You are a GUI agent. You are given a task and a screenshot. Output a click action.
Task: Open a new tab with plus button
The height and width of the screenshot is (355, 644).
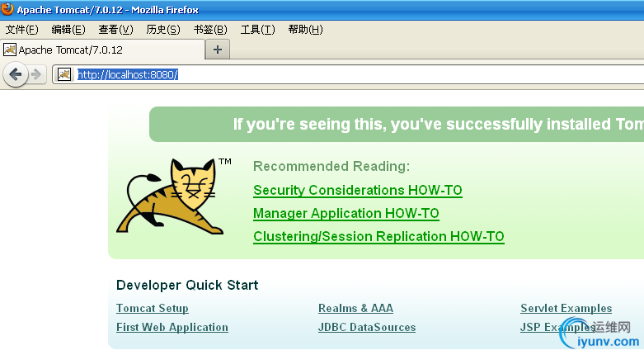click(217, 50)
